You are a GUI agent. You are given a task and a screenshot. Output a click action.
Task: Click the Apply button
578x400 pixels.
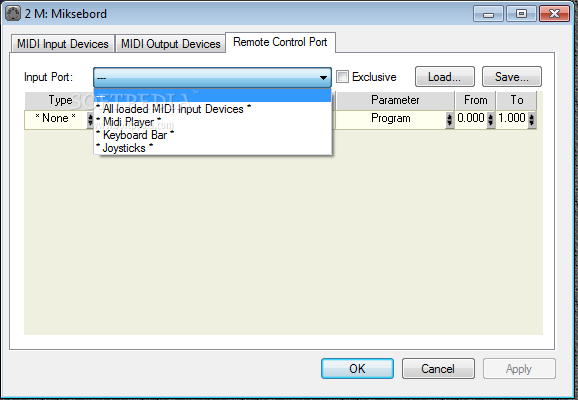click(x=519, y=369)
